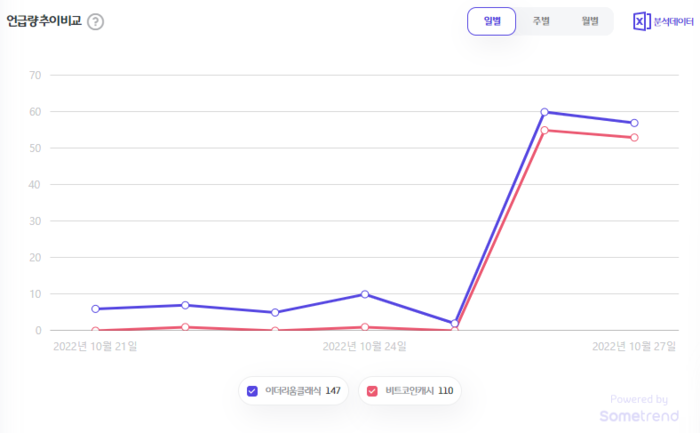Switch to the 월별 monthly tab
This screenshot has width=700, height=433.
click(x=590, y=21)
